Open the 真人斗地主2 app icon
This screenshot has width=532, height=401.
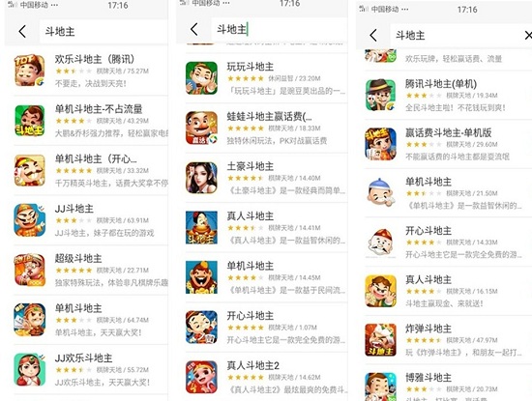[201, 377]
